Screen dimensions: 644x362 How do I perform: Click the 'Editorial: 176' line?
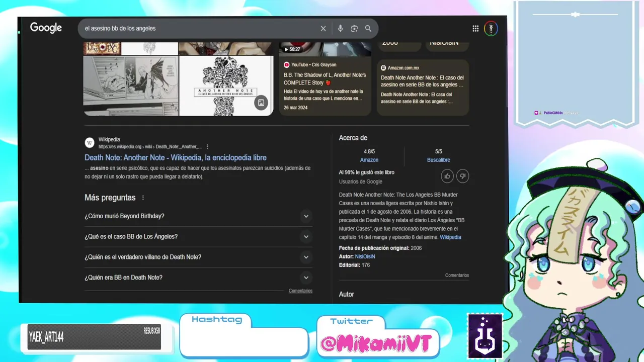point(354,265)
